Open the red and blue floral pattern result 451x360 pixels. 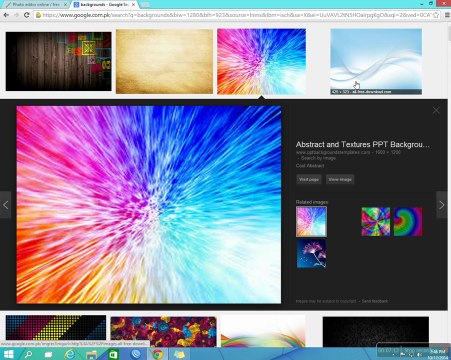pyautogui.click(x=163, y=332)
